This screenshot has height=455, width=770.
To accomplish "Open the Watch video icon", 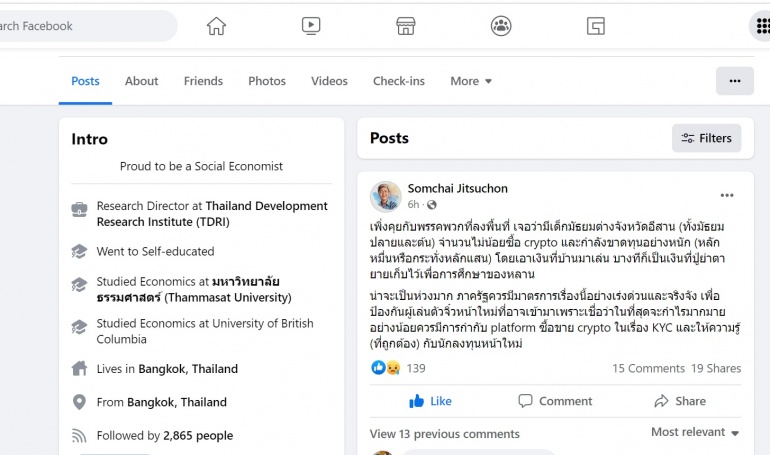I will coord(311,26).
